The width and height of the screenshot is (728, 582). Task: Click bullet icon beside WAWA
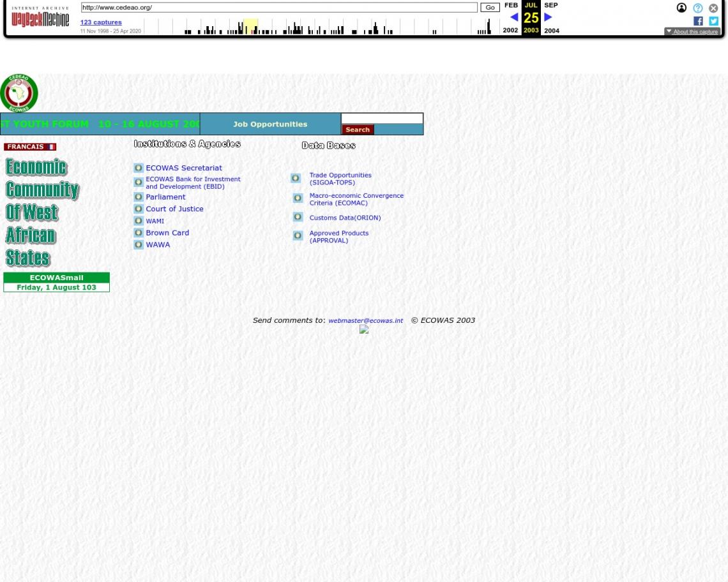coord(139,244)
